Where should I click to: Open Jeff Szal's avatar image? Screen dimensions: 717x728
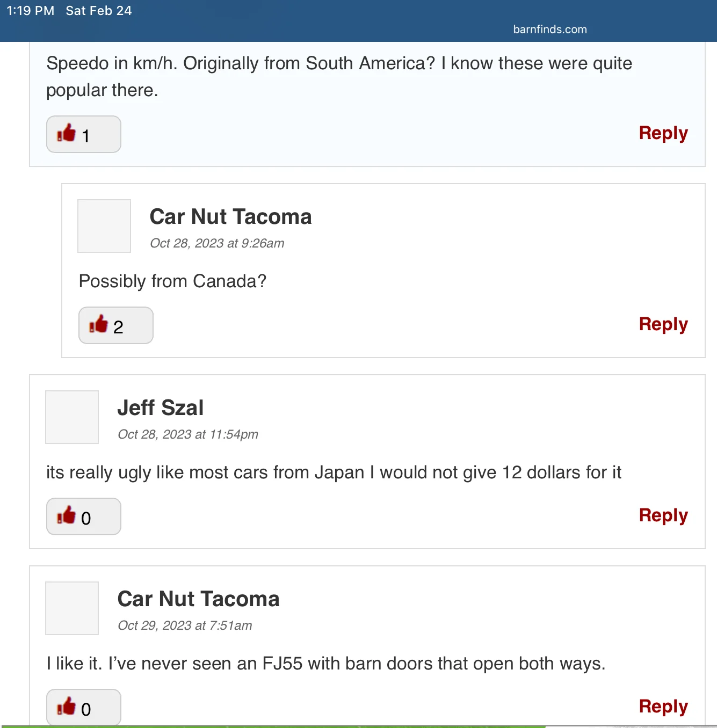(x=72, y=417)
